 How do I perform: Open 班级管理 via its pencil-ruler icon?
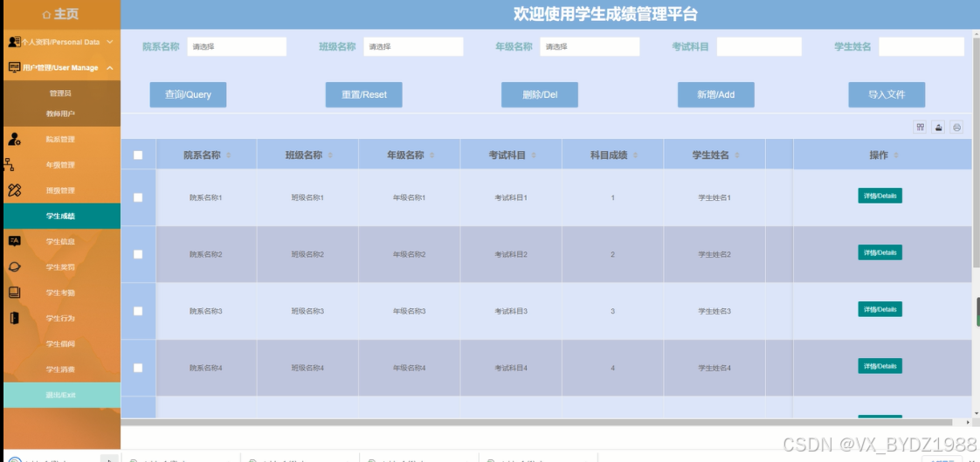[14, 190]
